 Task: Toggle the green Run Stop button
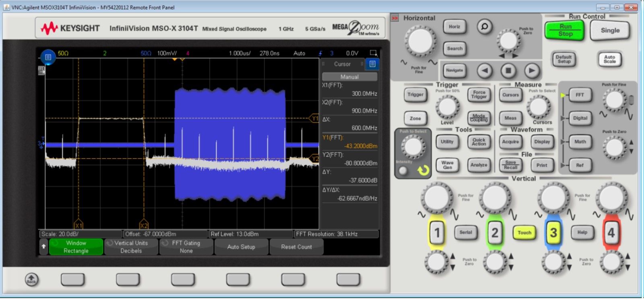point(565,30)
